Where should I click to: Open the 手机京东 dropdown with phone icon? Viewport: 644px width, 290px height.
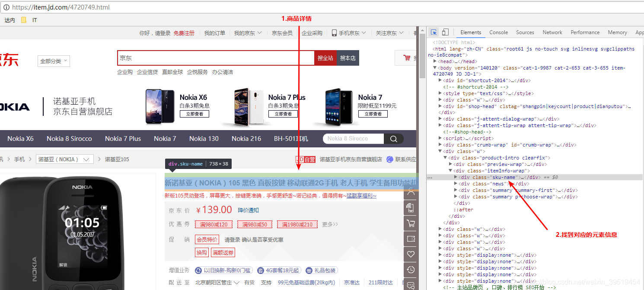tap(349, 33)
